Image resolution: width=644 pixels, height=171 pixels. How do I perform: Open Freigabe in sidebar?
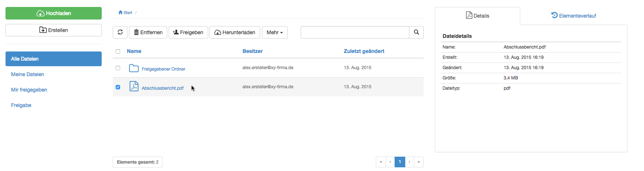click(x=21, y=105)
